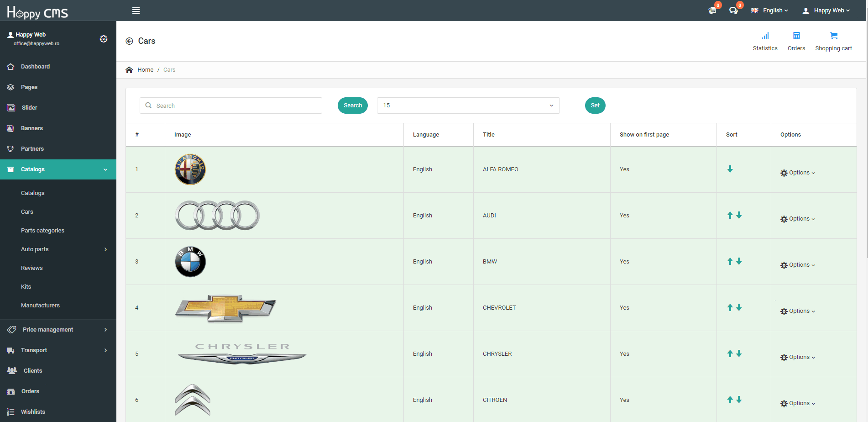The width and height of the screenshot is (868, 422).
Task: Open the Orders calculator icon
Action: [x=796, y=36]
